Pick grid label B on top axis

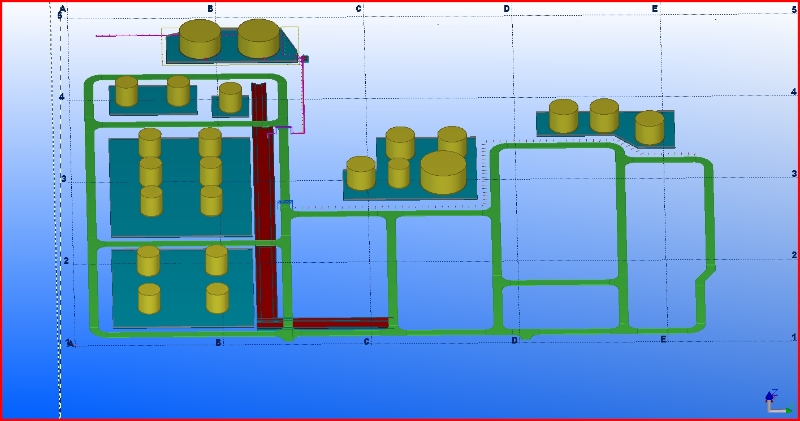210,9
